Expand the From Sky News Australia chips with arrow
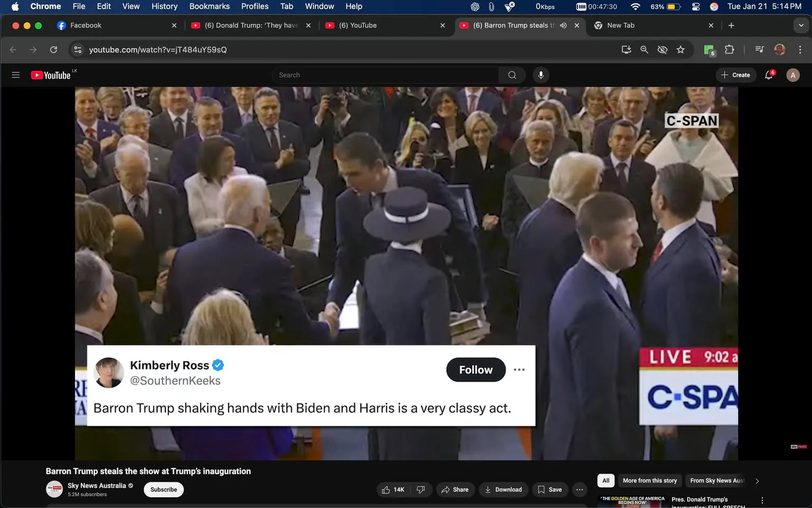The image size is (812, 508). click(757, 480)
